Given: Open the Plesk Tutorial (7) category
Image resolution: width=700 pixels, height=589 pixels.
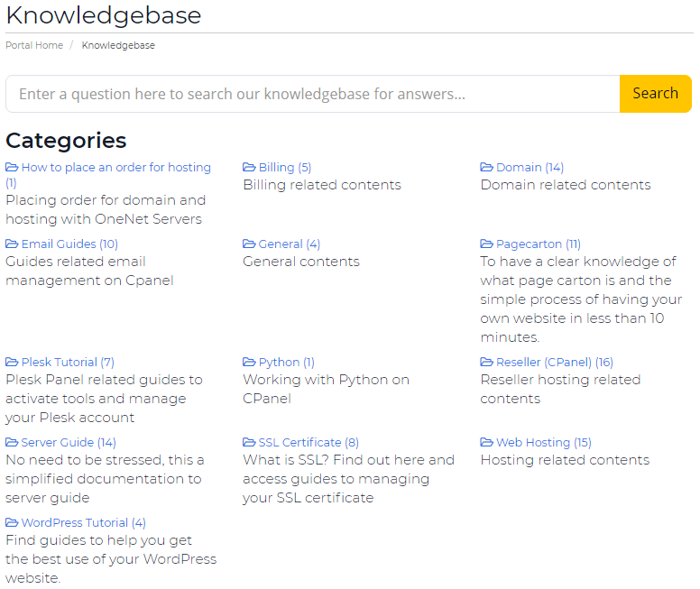Looking at the screenshot, I should click(60, 362).
